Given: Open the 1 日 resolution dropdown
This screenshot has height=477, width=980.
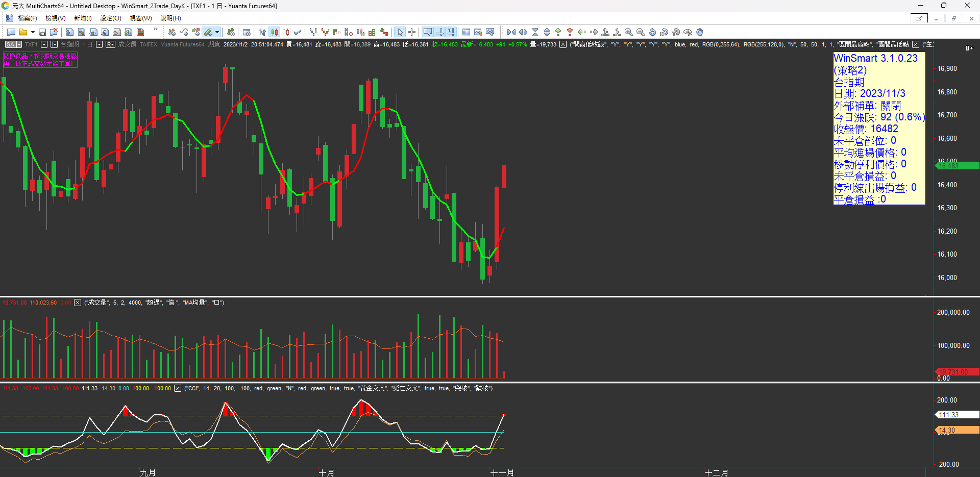Looking at the screenshot, I should [100, 44].
